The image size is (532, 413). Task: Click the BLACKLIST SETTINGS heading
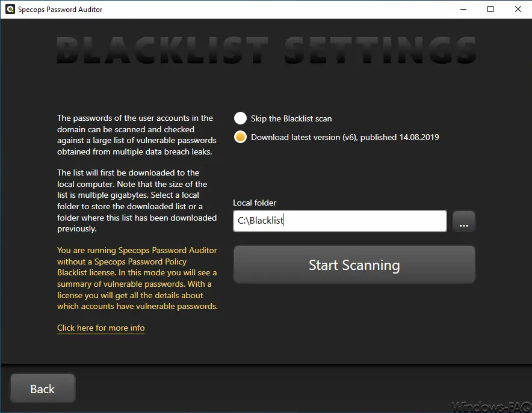coord(267,50)
